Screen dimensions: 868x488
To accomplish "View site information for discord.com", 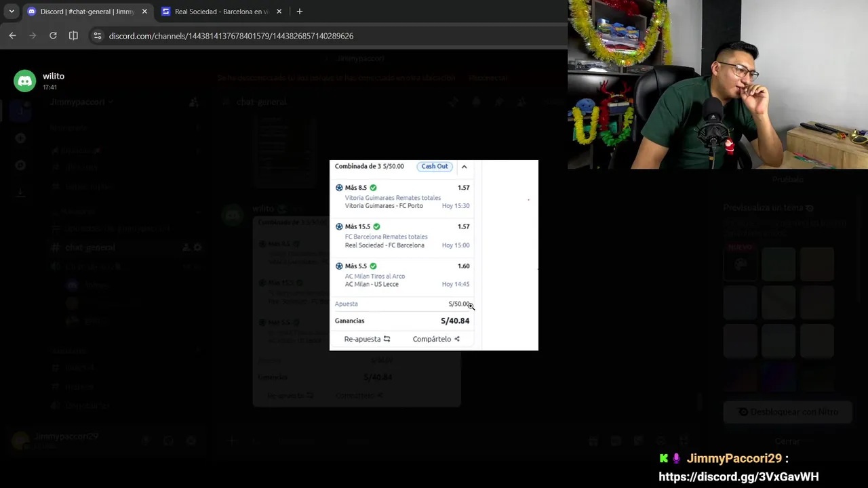I will [x=98, y=36].
